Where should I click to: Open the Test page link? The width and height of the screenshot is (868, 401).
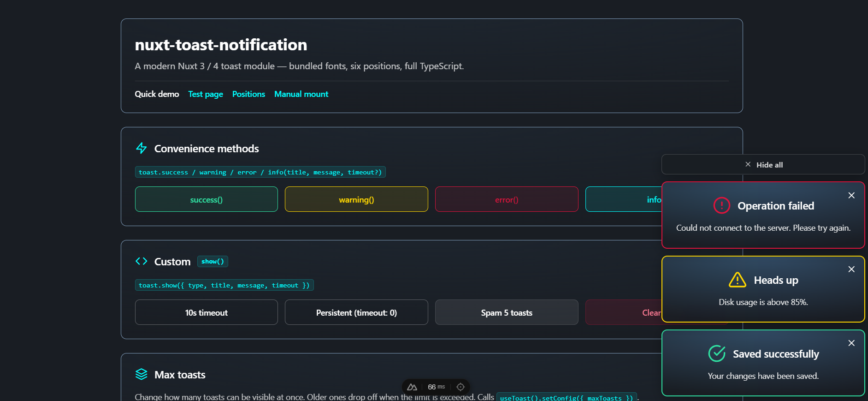[206, 94]
